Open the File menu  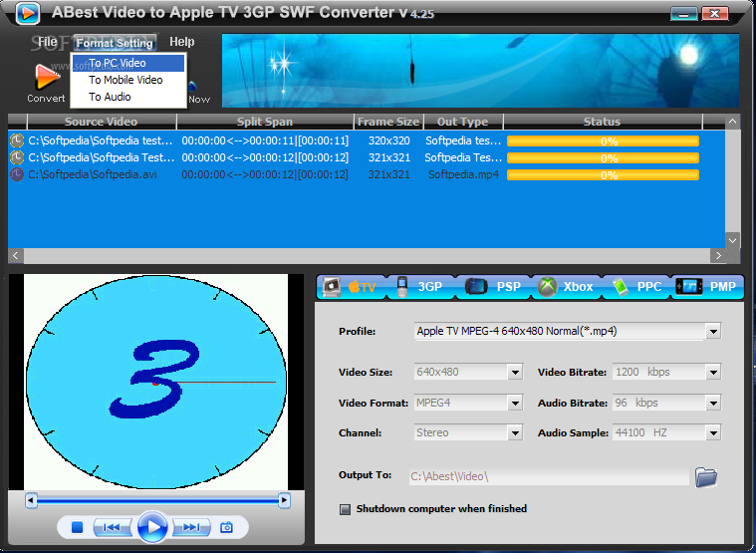(x=47, y=42)
